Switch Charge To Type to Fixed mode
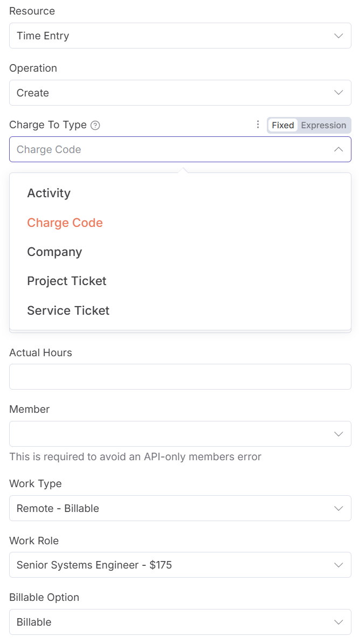Image resolution: width=359 pixels, height=644 pixels. coord(282,125)
